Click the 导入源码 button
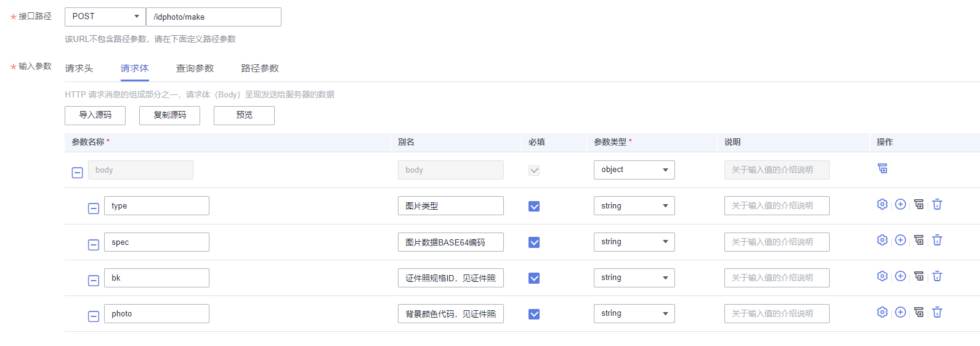 95,115
